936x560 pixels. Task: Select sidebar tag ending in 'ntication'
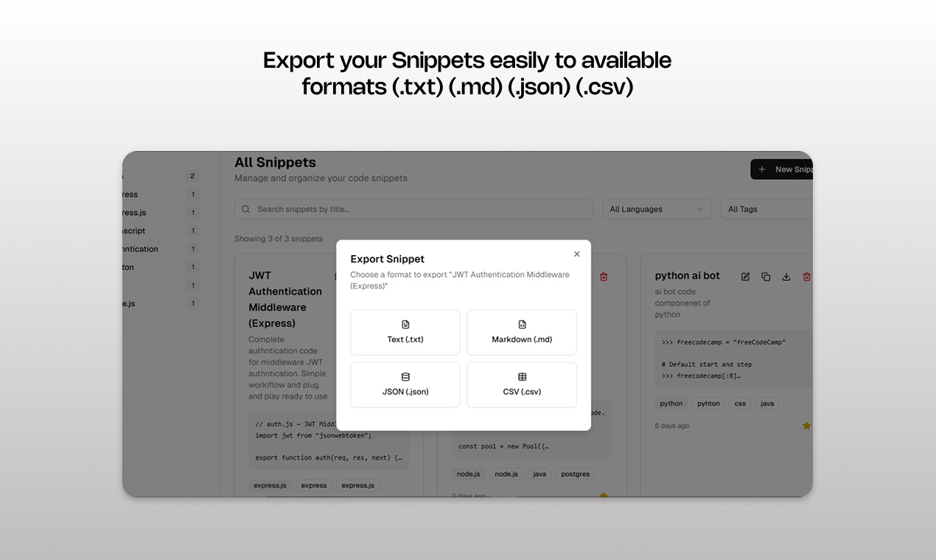[x=140, y=249]
